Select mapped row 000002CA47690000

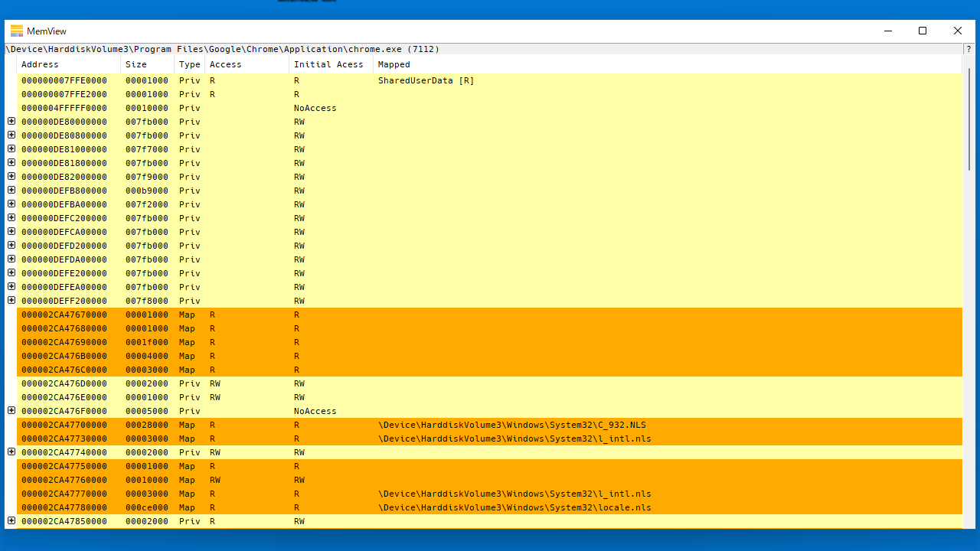[489, 342]
